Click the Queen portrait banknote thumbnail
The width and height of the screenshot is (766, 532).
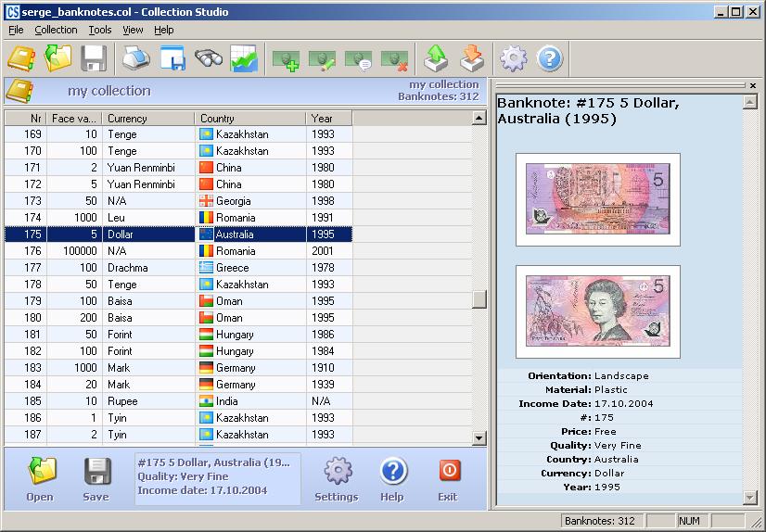coord(598,311)
